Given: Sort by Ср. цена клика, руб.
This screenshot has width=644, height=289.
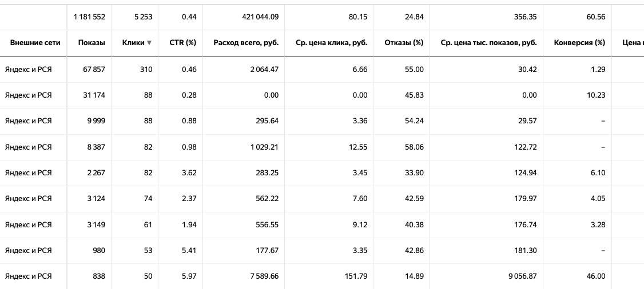Looking at the screenshot, I should (332, 43).
